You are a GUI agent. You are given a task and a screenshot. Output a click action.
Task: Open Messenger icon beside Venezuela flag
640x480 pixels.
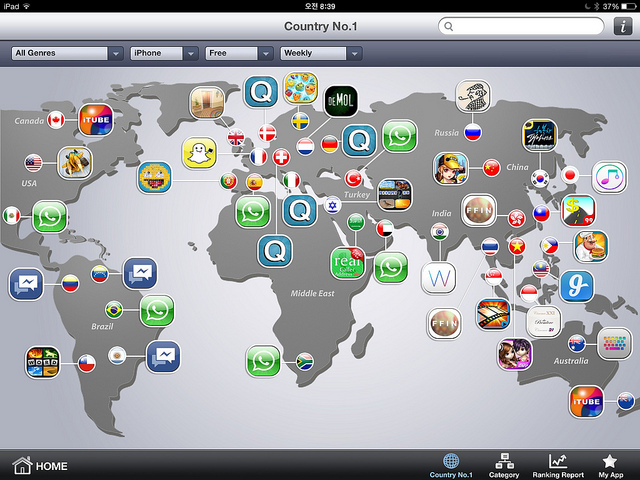[140, 273]
